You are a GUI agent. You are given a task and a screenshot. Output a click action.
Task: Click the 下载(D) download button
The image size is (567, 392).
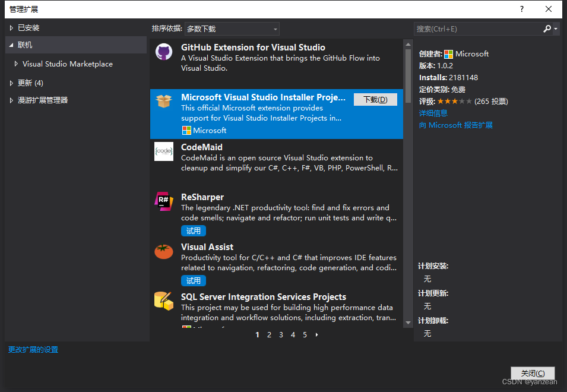click(x=375, y=99)
